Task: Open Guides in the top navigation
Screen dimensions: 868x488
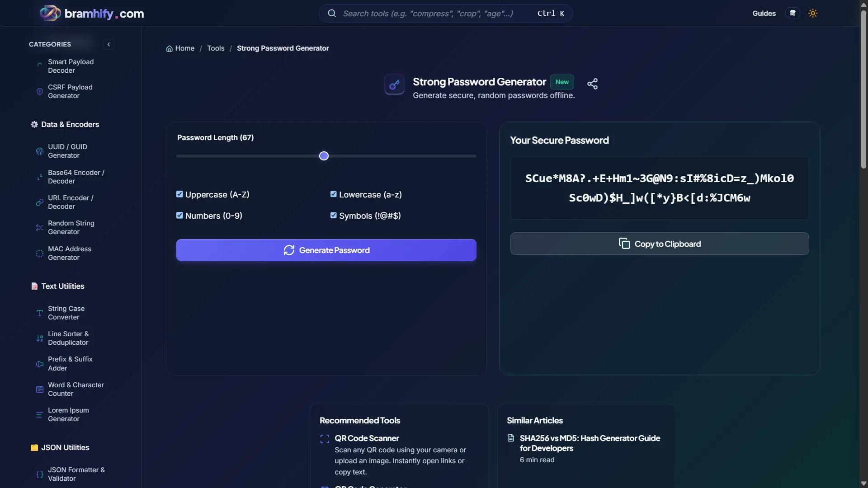Action: 764,14
